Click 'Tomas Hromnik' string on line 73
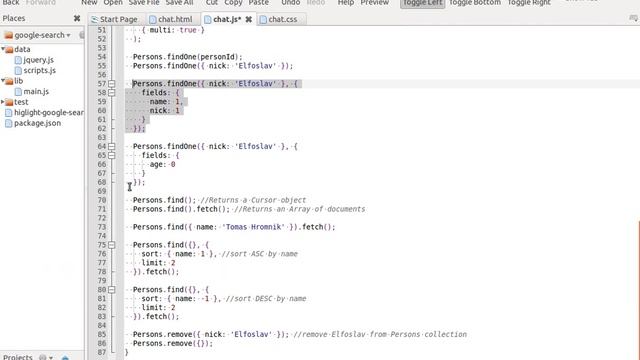The height and width of the screenshot is (360, 640). (x=253, y=227)
